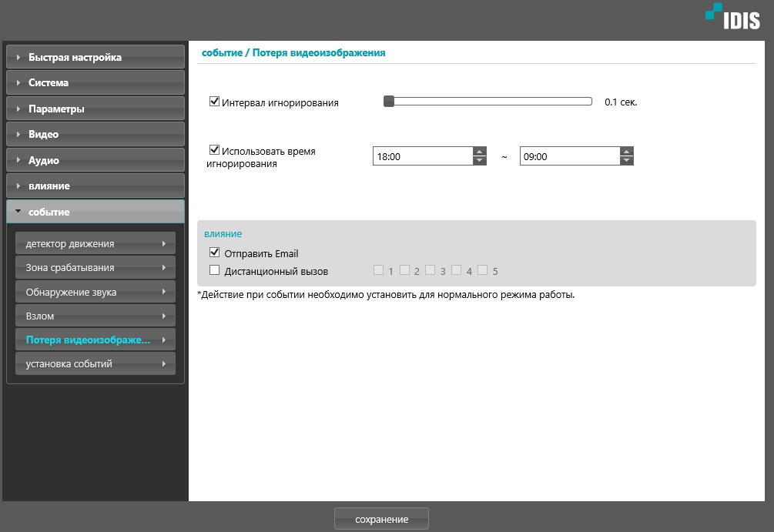Expand the Параметры menu section

click(95, 109)
